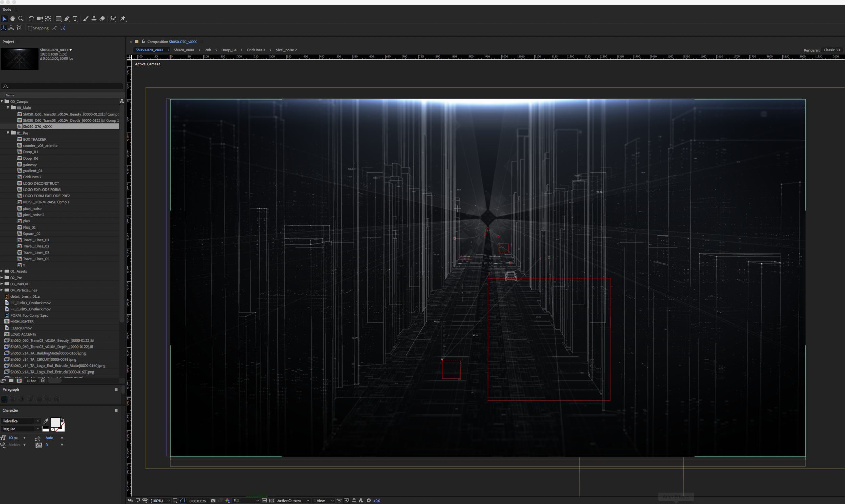Viewport: 845px width, 504px height.
Task: Select the Unified Camera tool
Action: point(40,19)
